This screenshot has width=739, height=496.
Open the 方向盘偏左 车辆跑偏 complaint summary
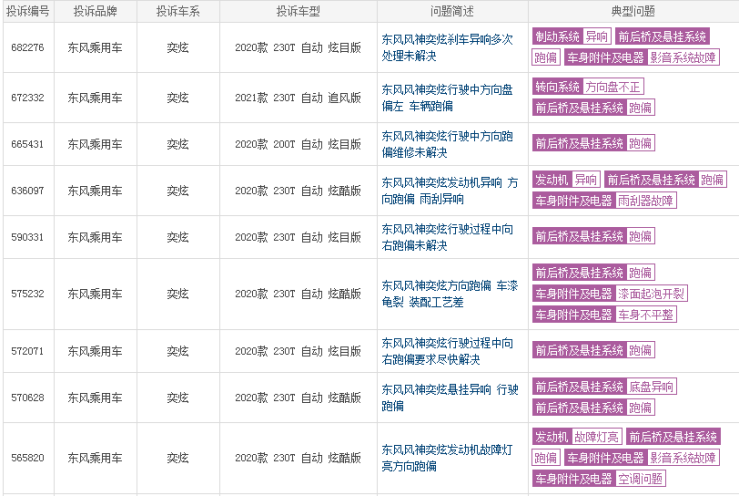(447, 97)
